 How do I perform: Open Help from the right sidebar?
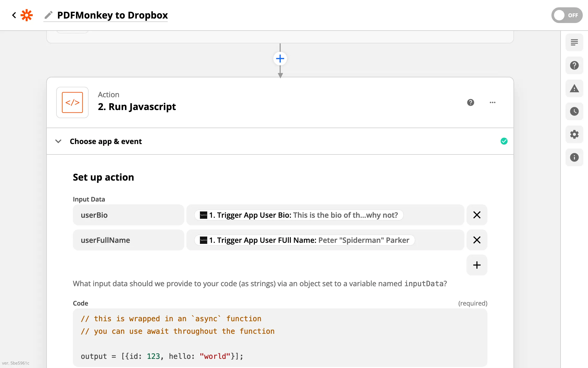click(574, 65)
